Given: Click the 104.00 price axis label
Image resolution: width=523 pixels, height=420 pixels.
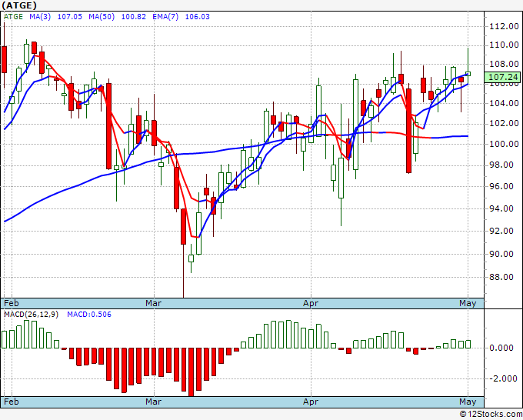Looking at the screenshot, I should pos(504,103).
